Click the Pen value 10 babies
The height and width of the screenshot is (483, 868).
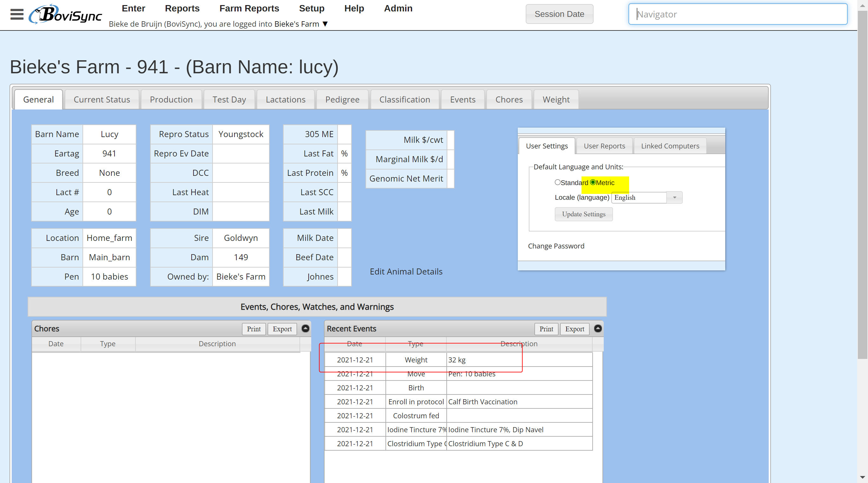109,276
